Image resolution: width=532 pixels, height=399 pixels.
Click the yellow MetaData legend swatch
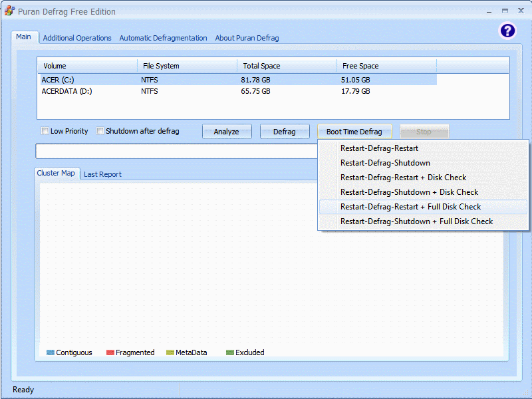(x=170, y=352)
